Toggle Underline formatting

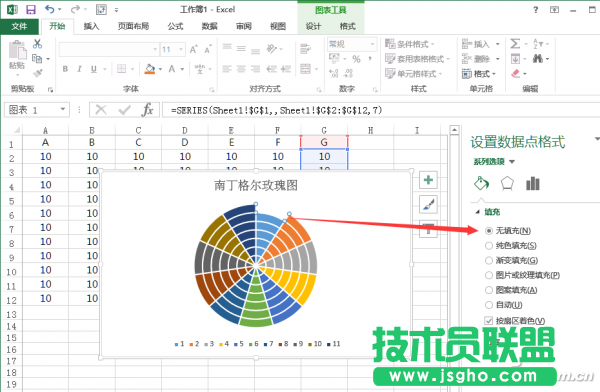click(x=93, y=69)
